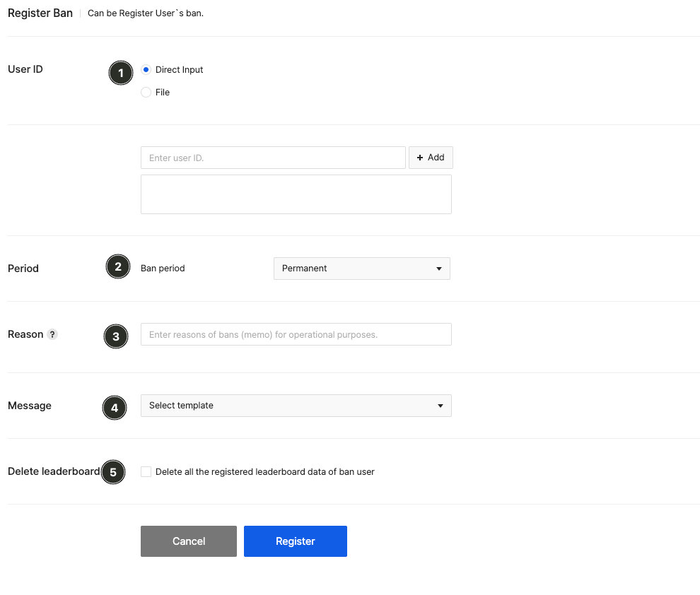Image resolution: width=700 pixels, height=595 pixels.
Task: Click the Cancel button
Action: 188,541
